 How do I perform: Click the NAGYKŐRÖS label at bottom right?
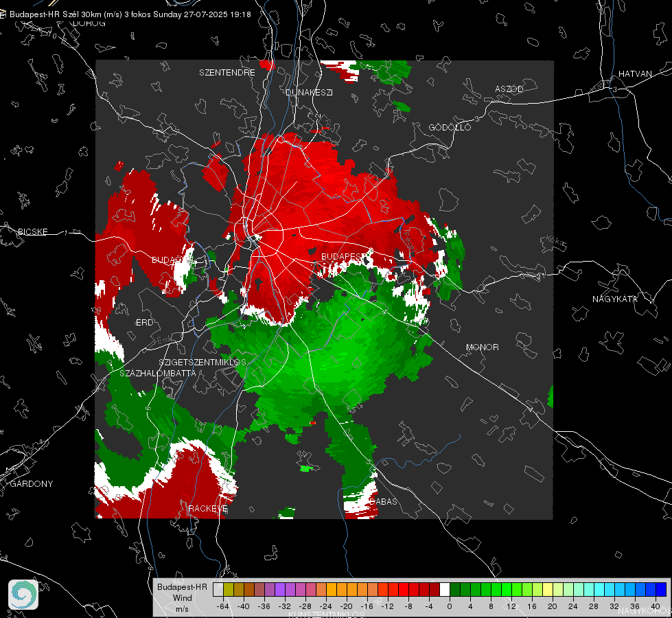pos(645,610)
